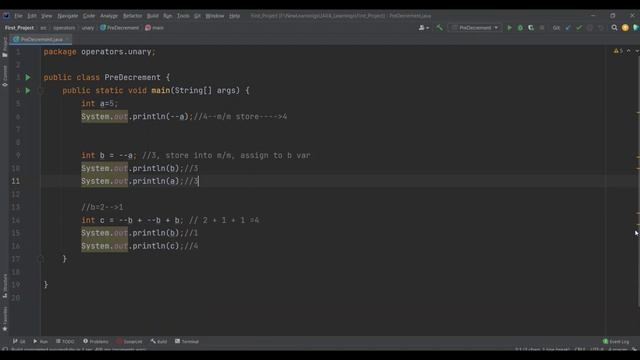This screenshot has width=640, height=360.
Task: Click the run gutter icon beside main method
Action: pos(28,90)
